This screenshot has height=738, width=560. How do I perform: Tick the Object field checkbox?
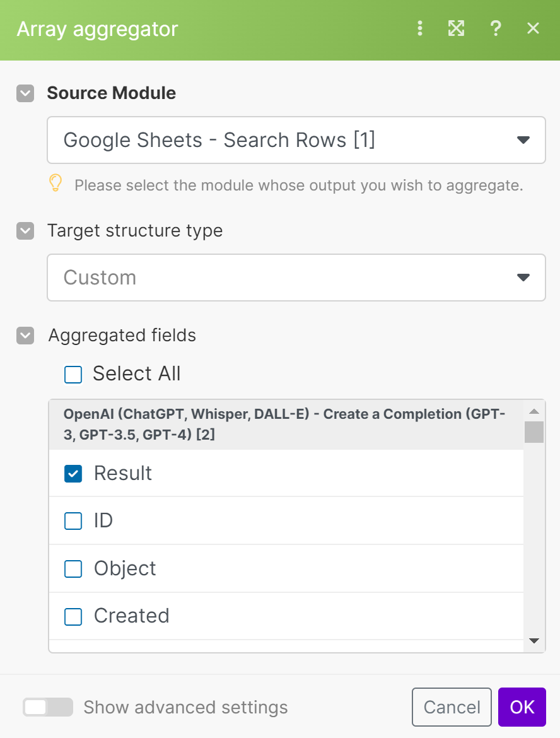coord(74,569)
